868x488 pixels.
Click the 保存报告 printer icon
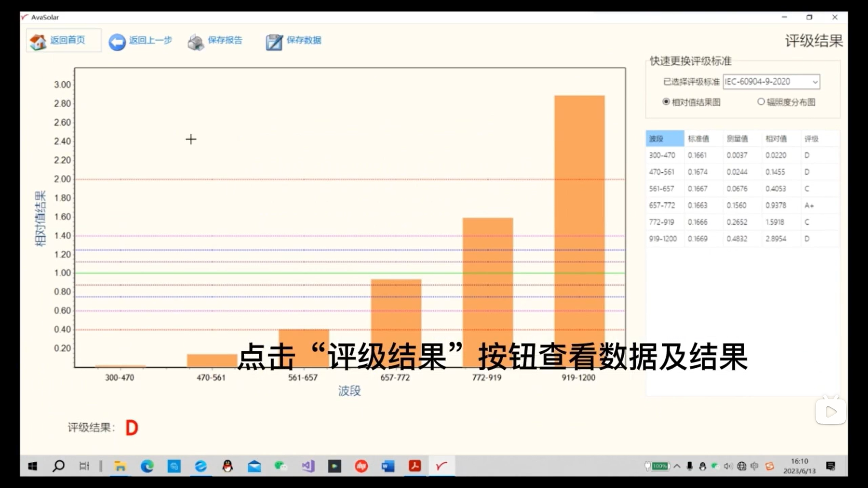(x=195, y=41)
